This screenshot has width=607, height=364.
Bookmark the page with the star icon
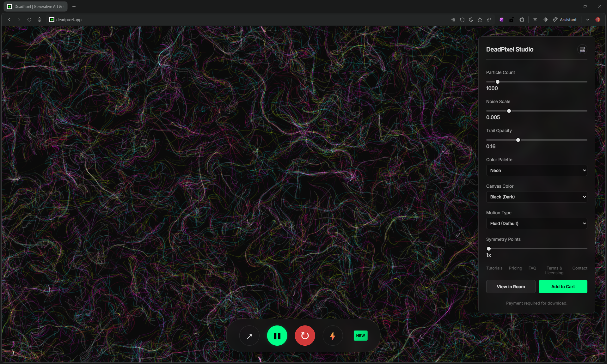[x=480, y=20]
